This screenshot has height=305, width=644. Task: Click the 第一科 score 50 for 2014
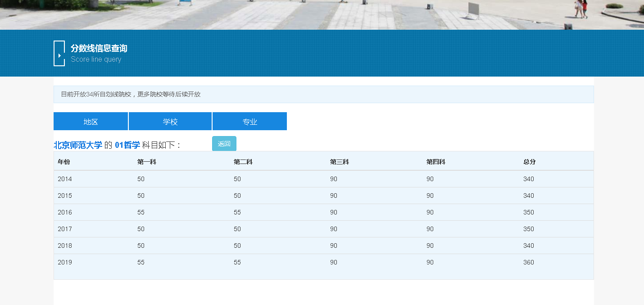pos(141,179)
